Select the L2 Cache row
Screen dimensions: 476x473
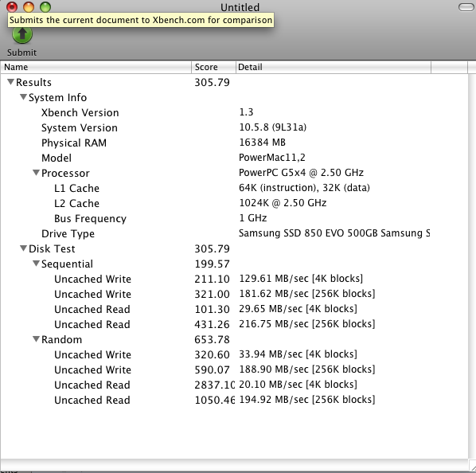[234, 203]
